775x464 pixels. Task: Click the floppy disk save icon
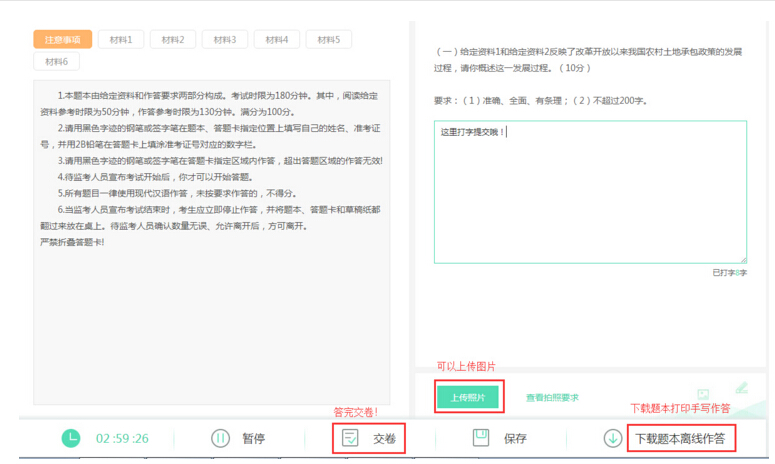481,438
